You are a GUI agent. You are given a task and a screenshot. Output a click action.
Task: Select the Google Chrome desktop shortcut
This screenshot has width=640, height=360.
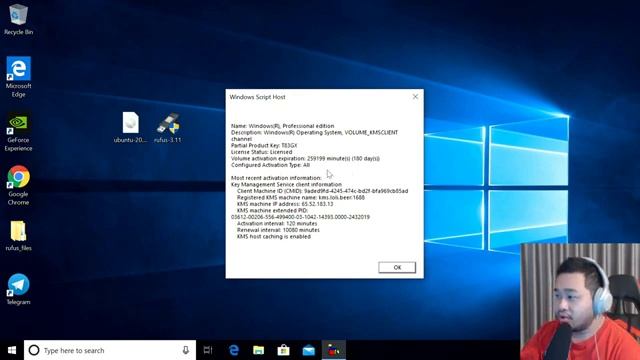pos(18,185)
